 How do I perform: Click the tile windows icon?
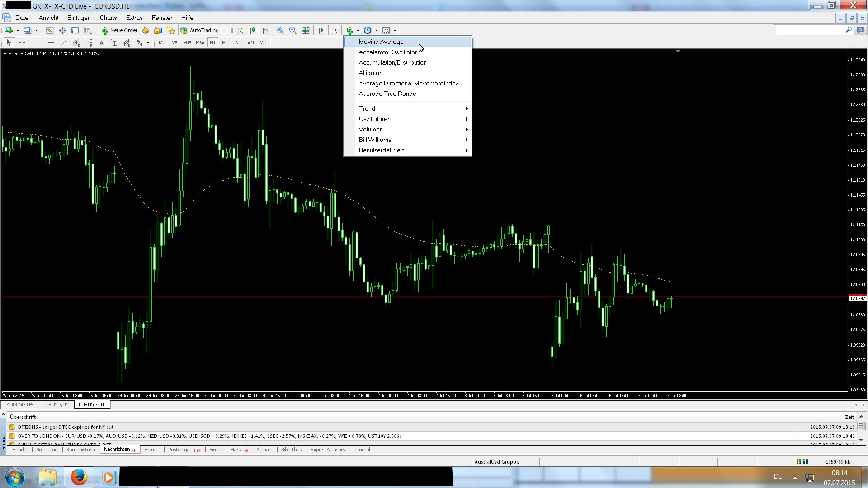pos(306,30)
